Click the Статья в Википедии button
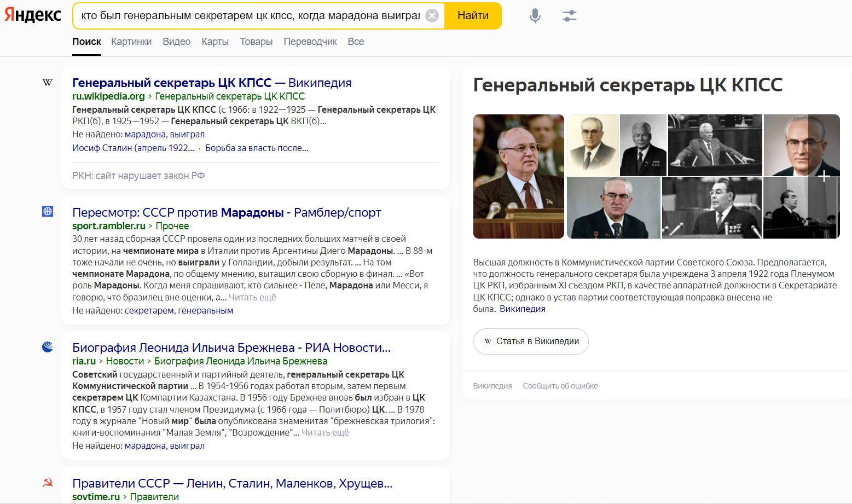The width and height of the screenshot is (852, 504). pos(531,341)
